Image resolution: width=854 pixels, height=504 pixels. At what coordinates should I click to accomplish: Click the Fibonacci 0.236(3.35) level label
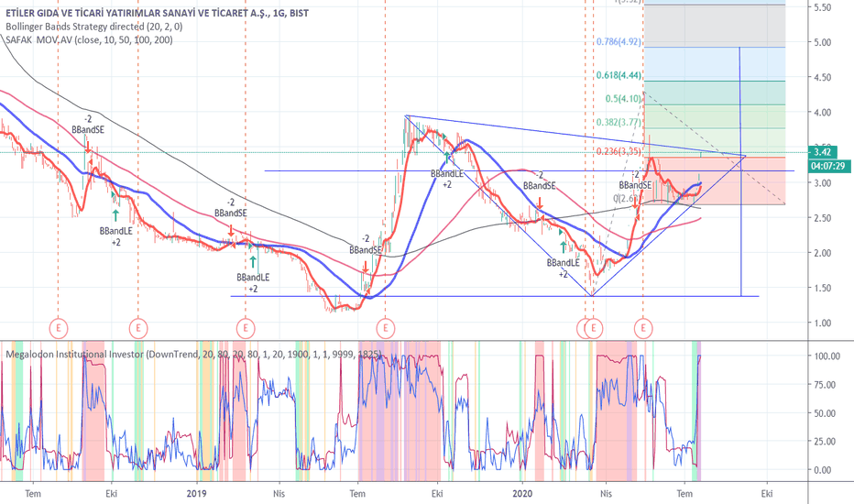tap(619, 151)
